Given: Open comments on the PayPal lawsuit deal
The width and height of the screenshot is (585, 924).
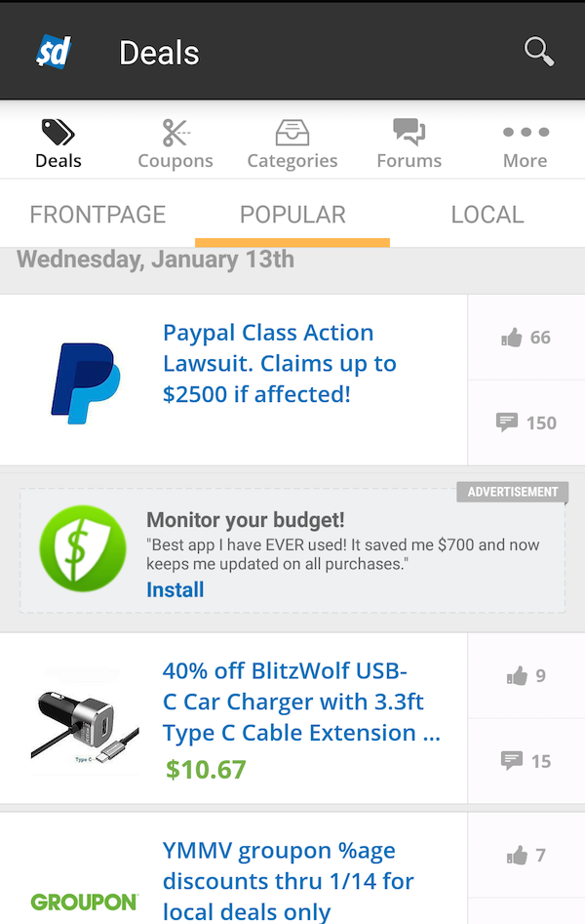Looking at the screenshot, I should pos(526,422).
